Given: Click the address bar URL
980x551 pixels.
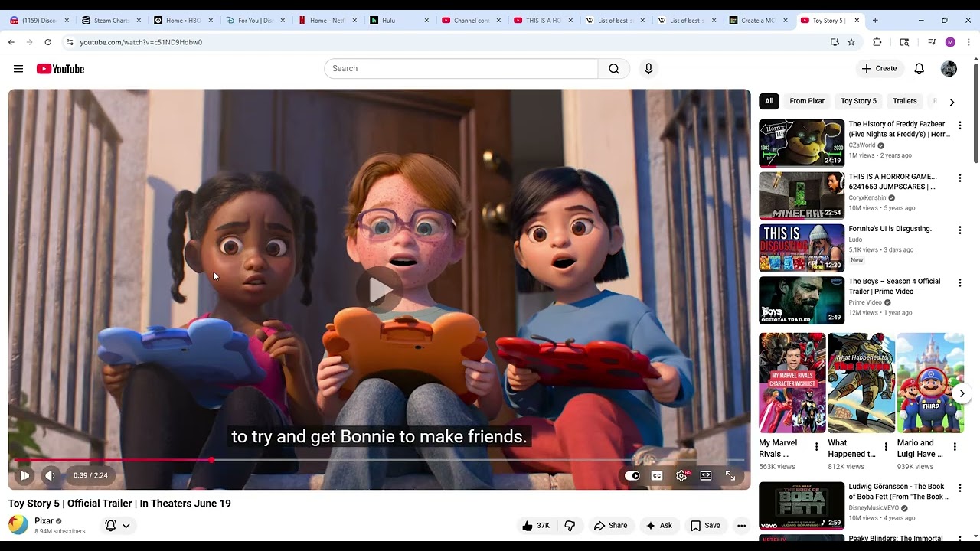Looking at the screenshot, I should pyautogui.click(x=141, y=42).
